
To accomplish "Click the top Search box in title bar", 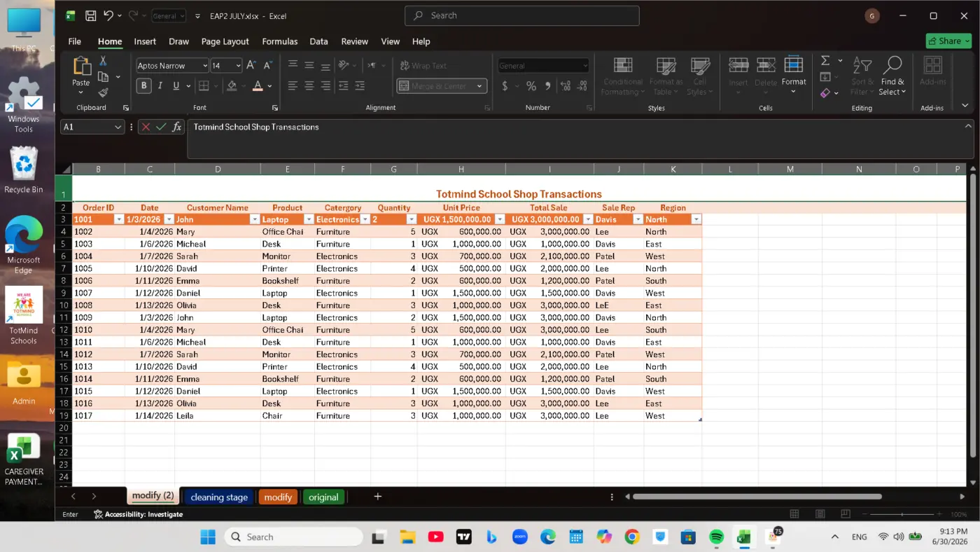I will pyautogui.click(x=521, y=15).
